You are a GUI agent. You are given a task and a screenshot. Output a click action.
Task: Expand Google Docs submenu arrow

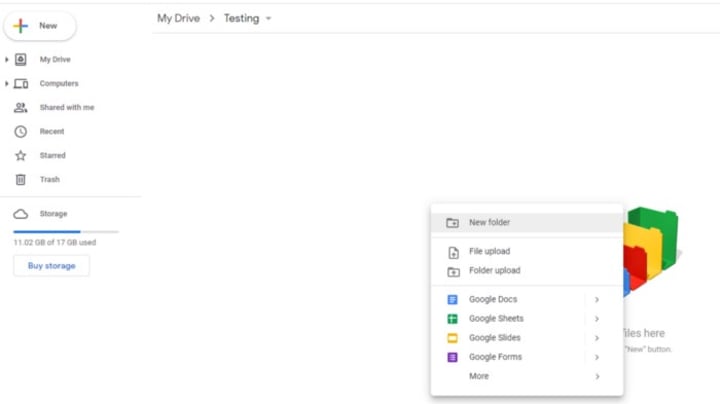(597, 300)
